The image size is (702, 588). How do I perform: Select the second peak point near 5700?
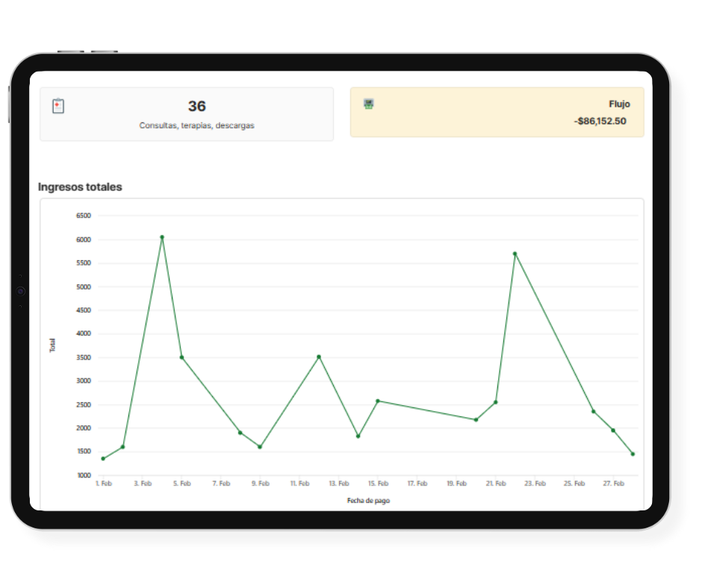pos(515,254)
